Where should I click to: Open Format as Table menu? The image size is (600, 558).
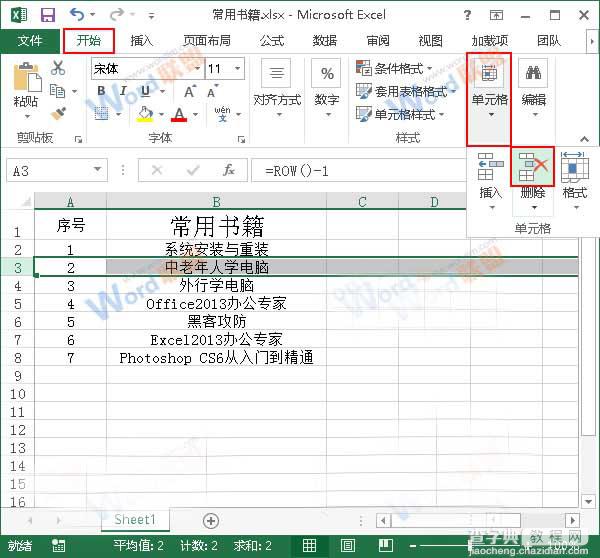pos(406,91)
